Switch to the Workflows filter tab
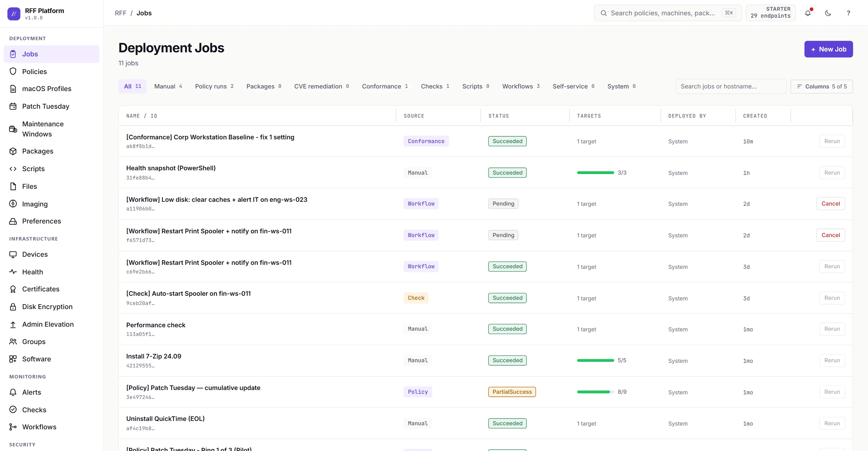868x451 pixels. (521, 86)
